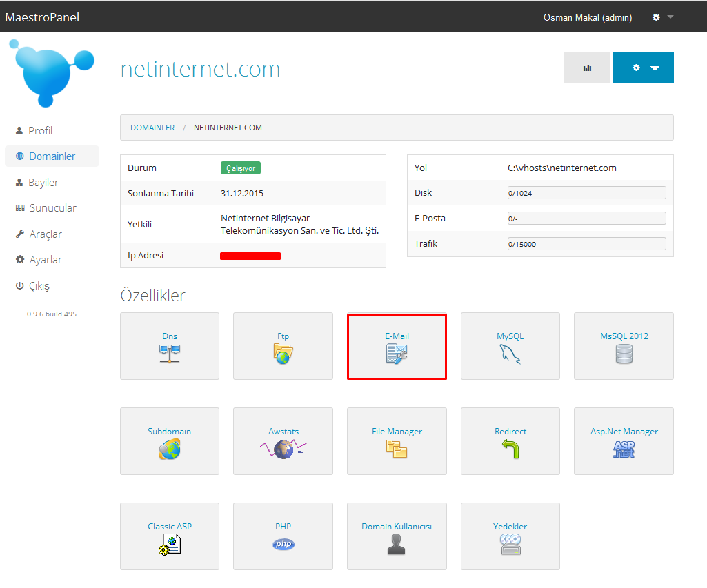Open the Yedekler backup icon

(510, 545)
